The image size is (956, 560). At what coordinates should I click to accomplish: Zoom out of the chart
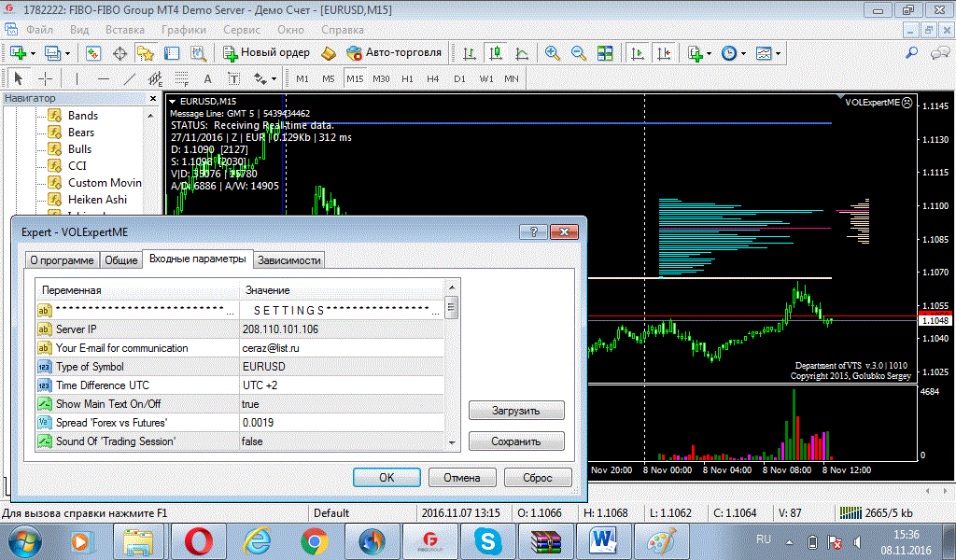(579, 53)
